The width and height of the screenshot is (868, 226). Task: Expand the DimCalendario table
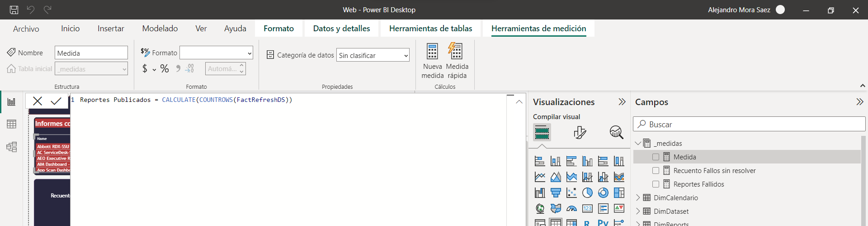[638, 198]
